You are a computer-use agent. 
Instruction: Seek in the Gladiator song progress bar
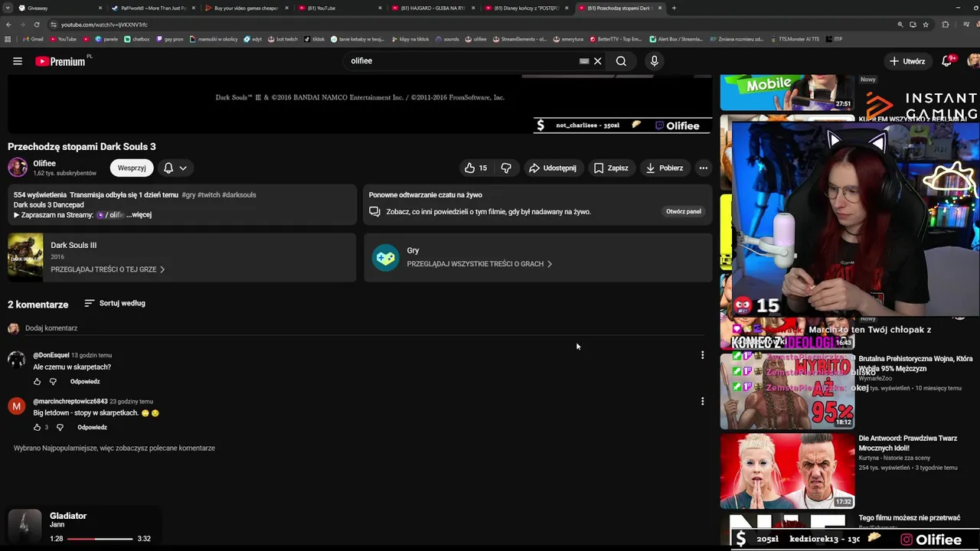tap(100, 539)
